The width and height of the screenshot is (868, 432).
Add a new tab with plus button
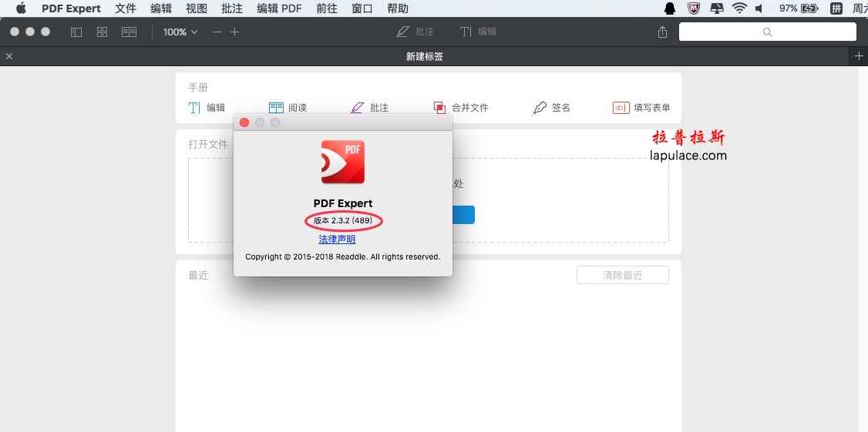(859, 56)
